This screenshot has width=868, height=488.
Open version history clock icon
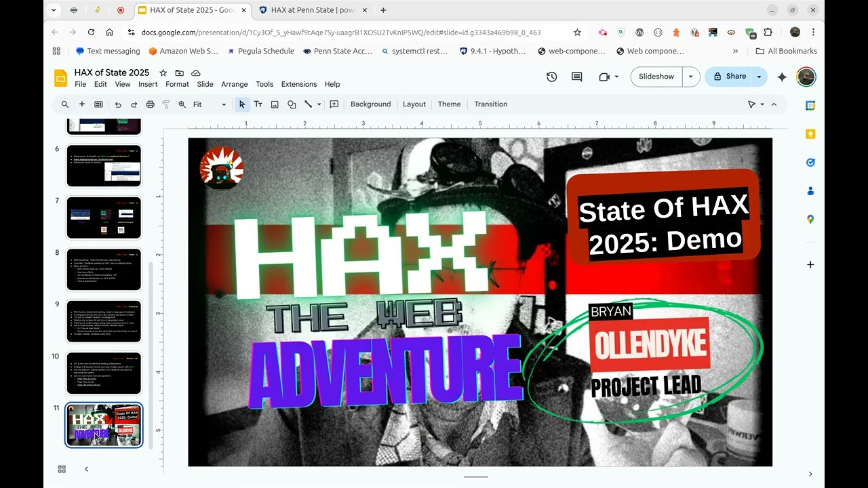(x=552, y=77)
